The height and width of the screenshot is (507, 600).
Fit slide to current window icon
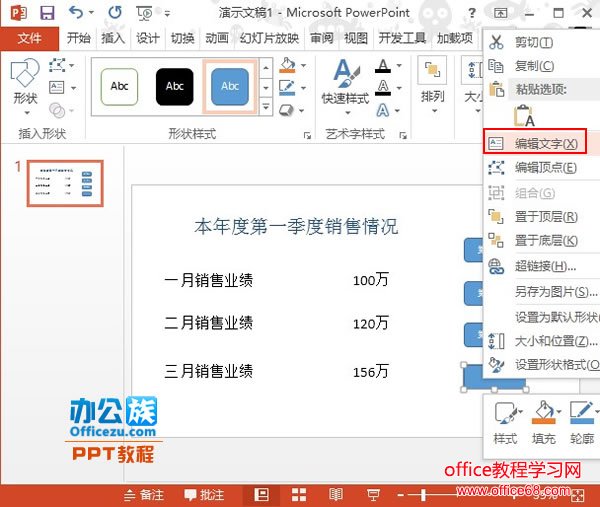coord(578,496)
